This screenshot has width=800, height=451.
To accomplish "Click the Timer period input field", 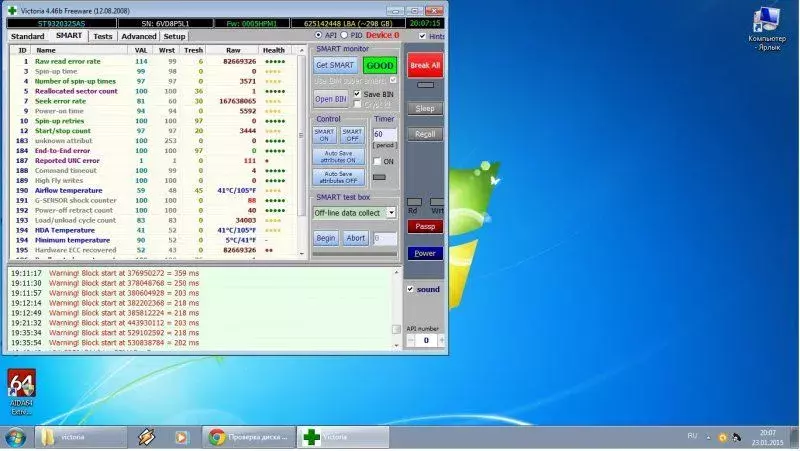I will tap(384, 134).
